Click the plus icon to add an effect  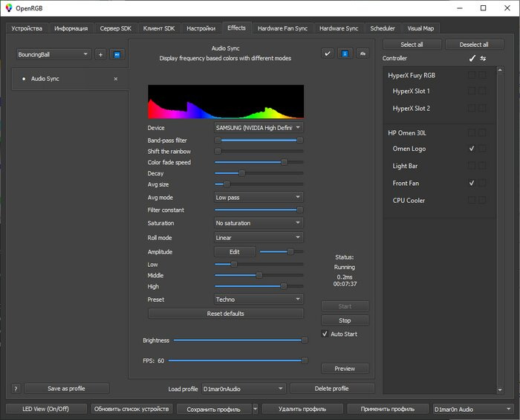click(x=100, y=54)
